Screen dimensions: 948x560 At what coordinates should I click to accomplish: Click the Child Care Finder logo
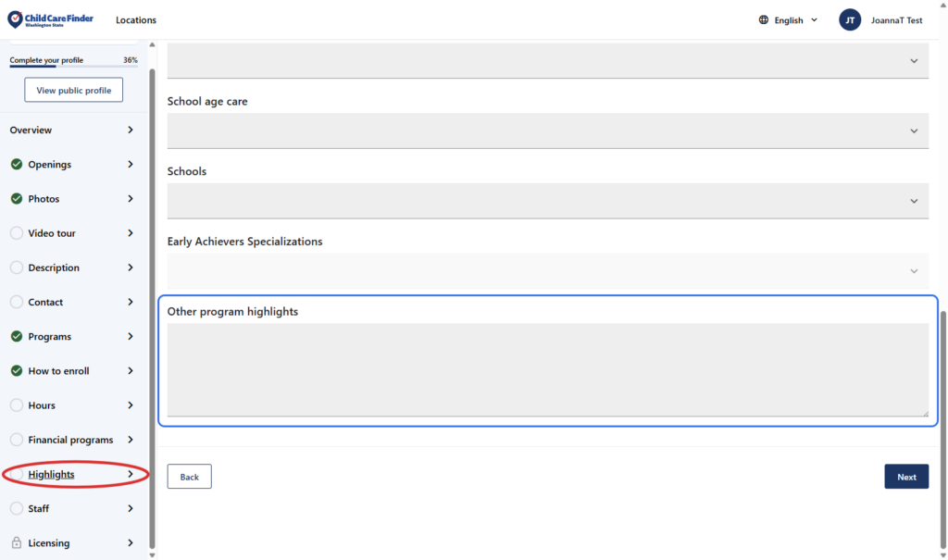50,19
